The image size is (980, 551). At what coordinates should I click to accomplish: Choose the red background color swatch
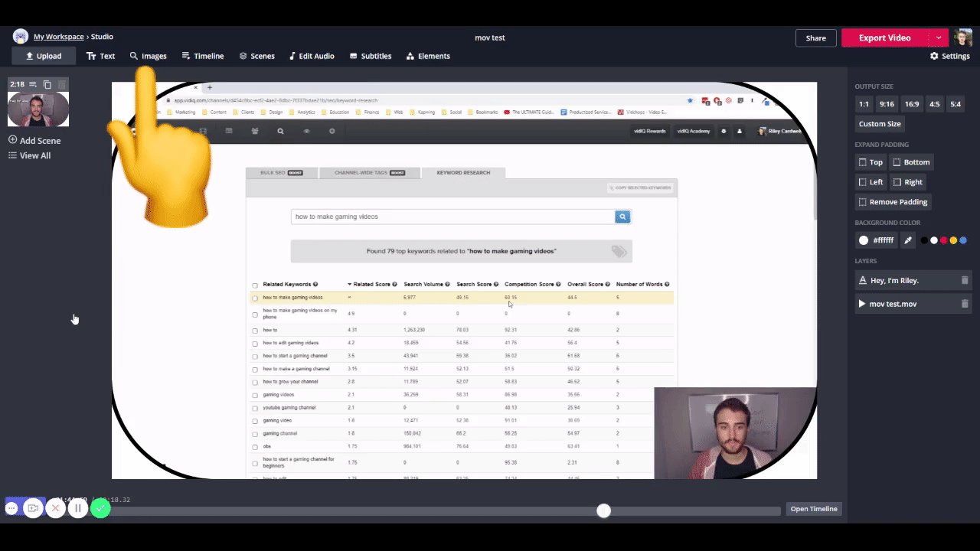tap(943, 240)
